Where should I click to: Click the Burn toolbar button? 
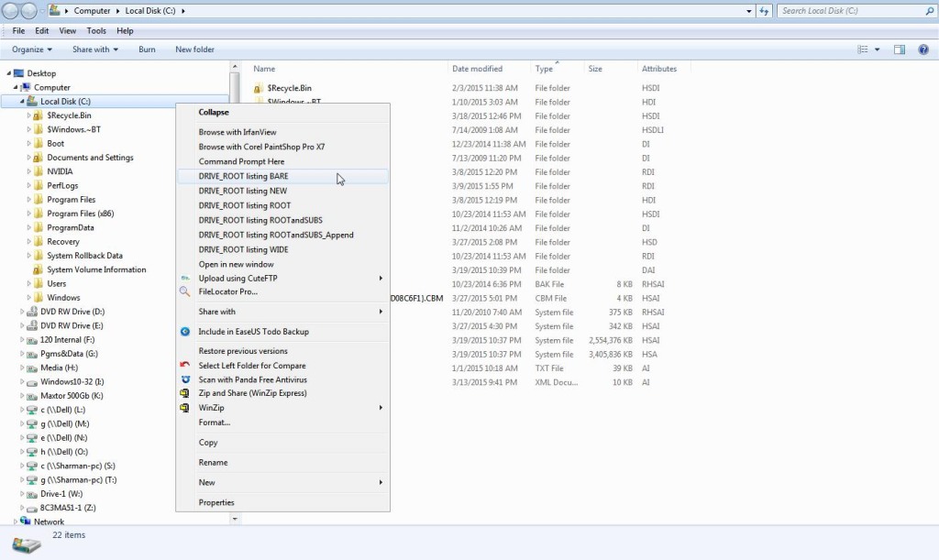pos(147,49)
